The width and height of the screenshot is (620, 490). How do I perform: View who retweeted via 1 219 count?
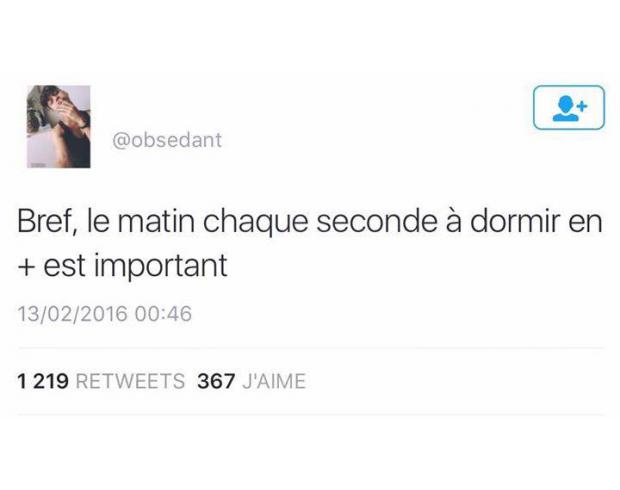[43, 381]
